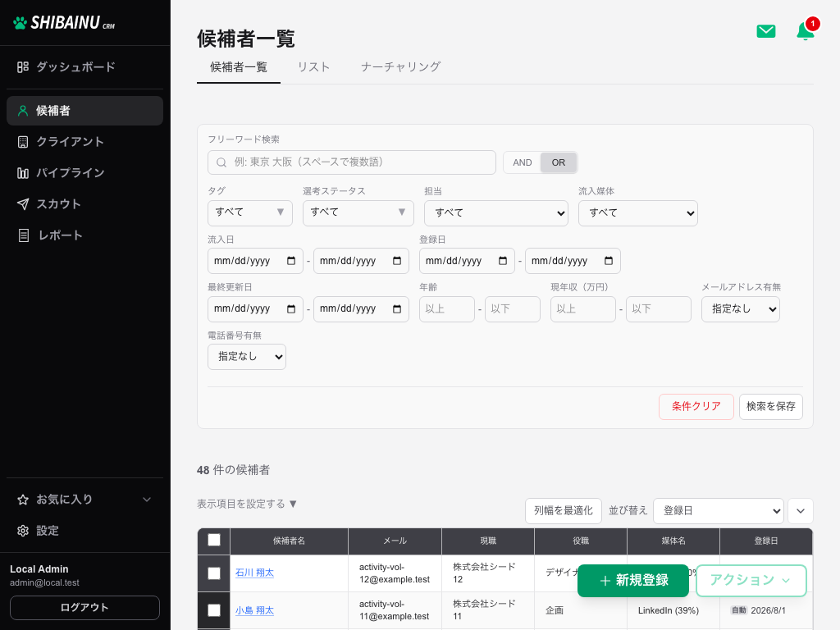Open calendar picker for 最終更新日 start date
Image resolution: width=840 pixels, height=630 pixels.
point(291,309)
